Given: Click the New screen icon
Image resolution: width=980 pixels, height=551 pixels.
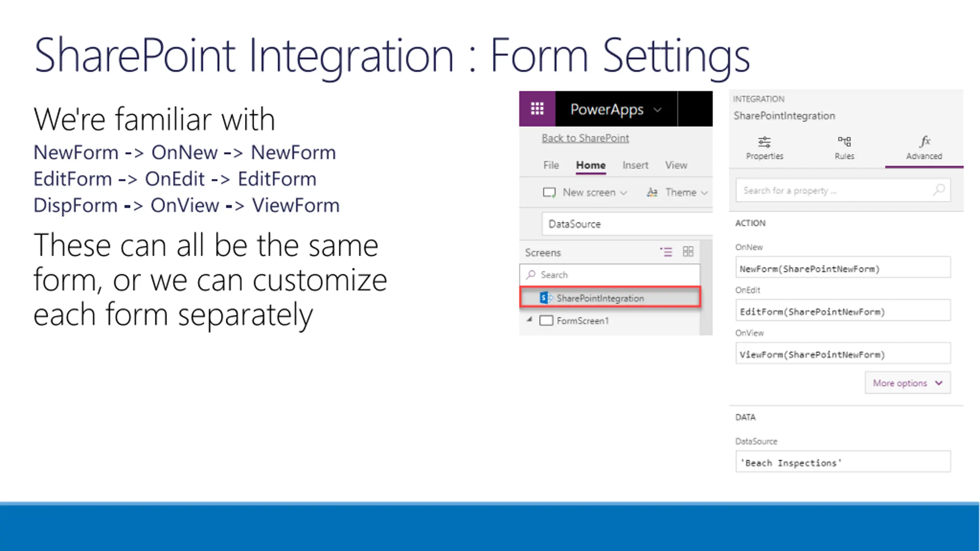Looking at the screenshot, I should [549, 192].
